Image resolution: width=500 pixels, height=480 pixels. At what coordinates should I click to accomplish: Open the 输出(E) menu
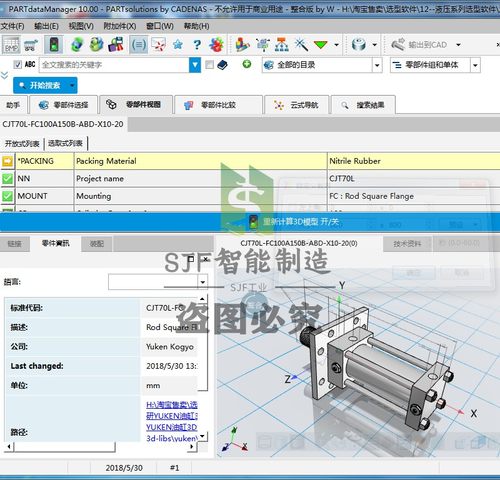(x=46, y=26)
